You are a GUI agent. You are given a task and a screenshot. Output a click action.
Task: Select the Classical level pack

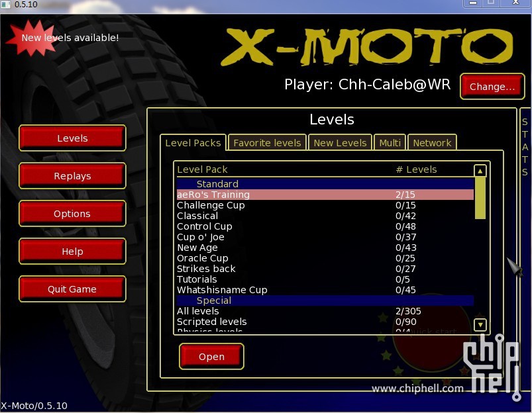tap(325, 216)
